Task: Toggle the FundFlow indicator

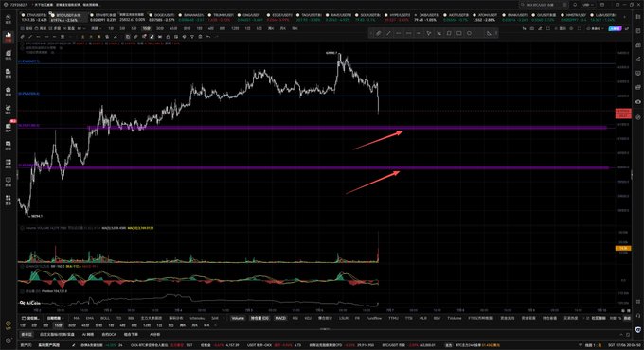Action: tap(374, 318)
